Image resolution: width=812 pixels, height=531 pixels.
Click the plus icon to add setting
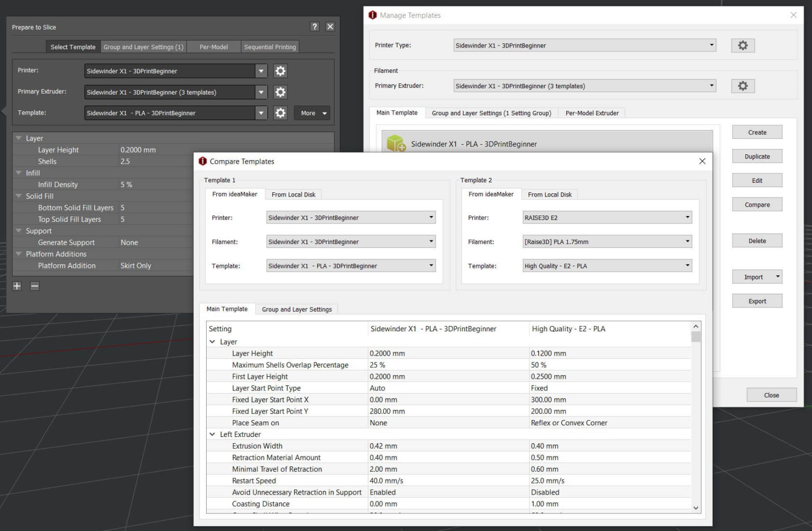pyautogui.click(x=17, y=286)
